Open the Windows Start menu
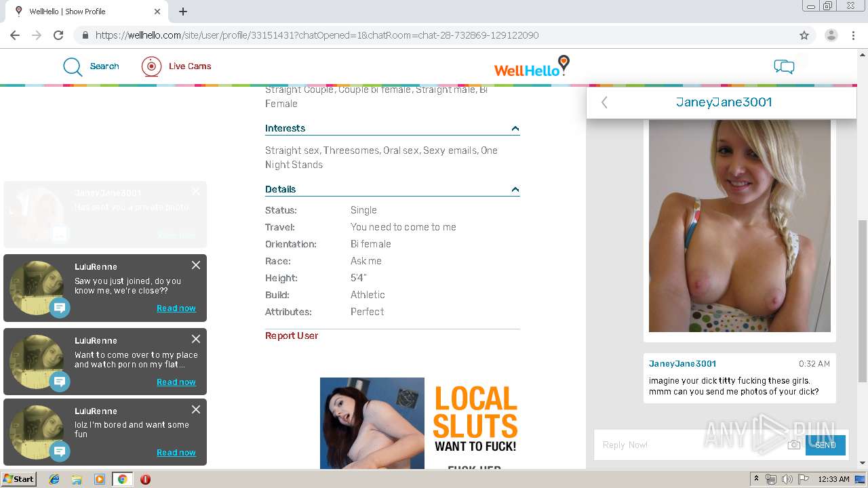Screen dimensions: 868x488 point(19,479)
